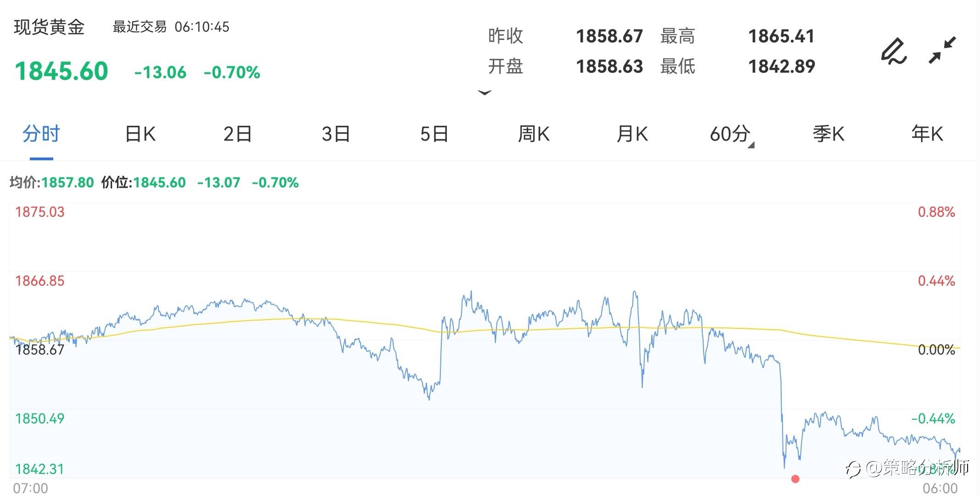Image resolution: width=980 pixels, height=496 pixels.
Task: Switch to the 日K tab
Action: [x=140, y=134]
